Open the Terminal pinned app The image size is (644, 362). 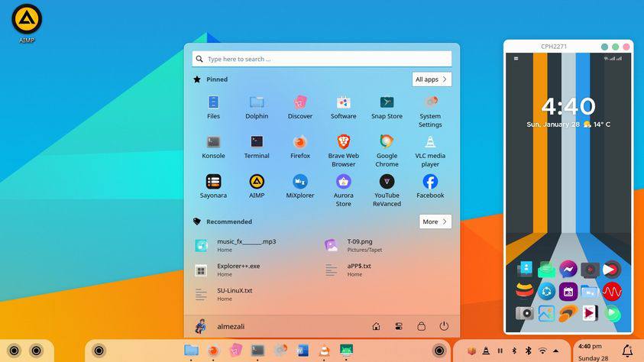[x=257, y=147]
